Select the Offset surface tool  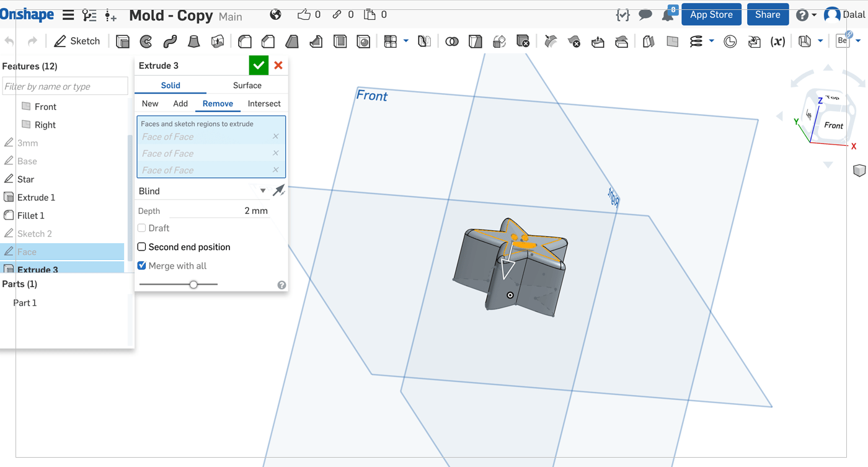coord(649,42)
